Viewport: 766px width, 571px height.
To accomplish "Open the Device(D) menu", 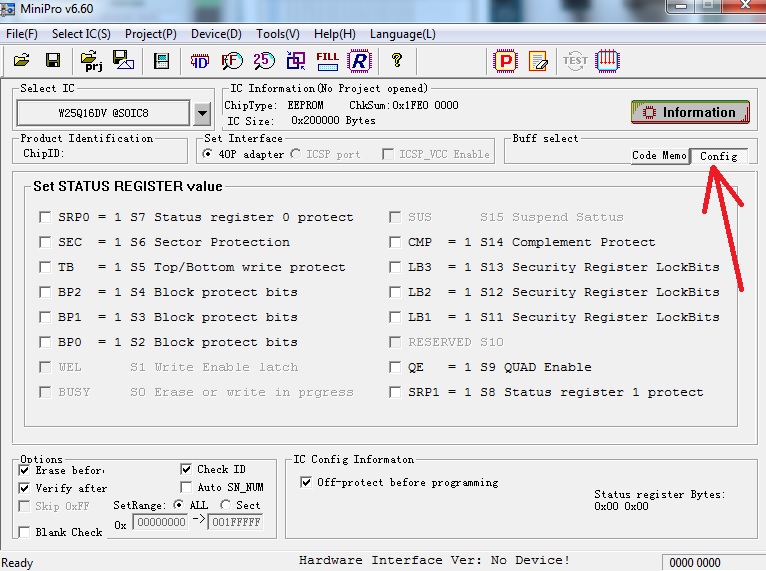I will pos(216,34).
